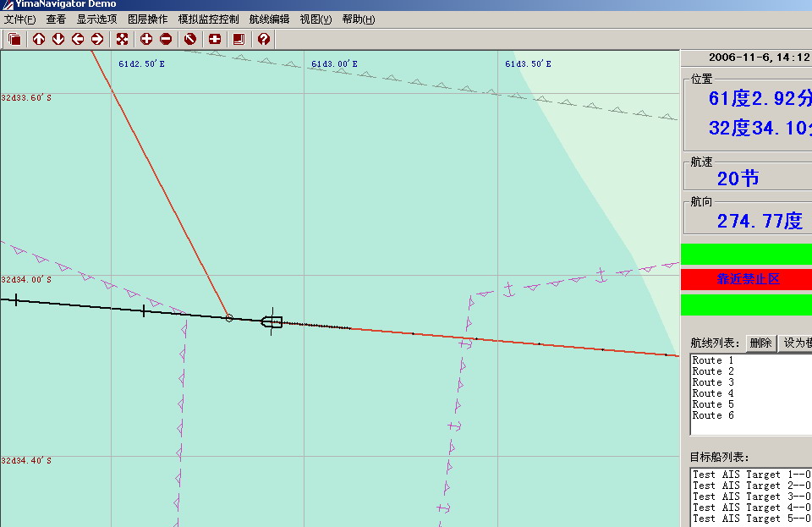Zoom in with round plus icon
The width and height of the screenshot is (812, 527).
point(146,39)
